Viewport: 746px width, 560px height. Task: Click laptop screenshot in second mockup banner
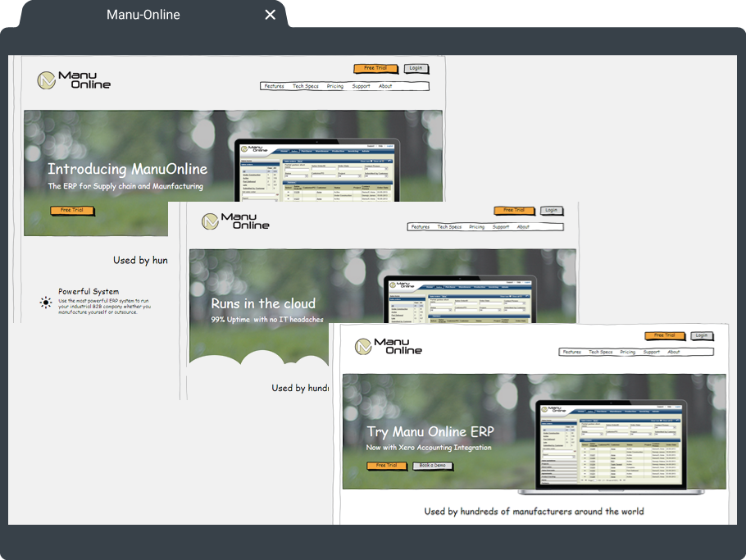[x=460, y=299]
